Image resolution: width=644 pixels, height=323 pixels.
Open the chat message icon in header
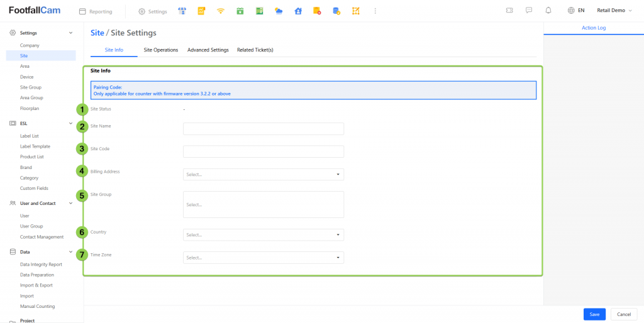coord(529,11)
